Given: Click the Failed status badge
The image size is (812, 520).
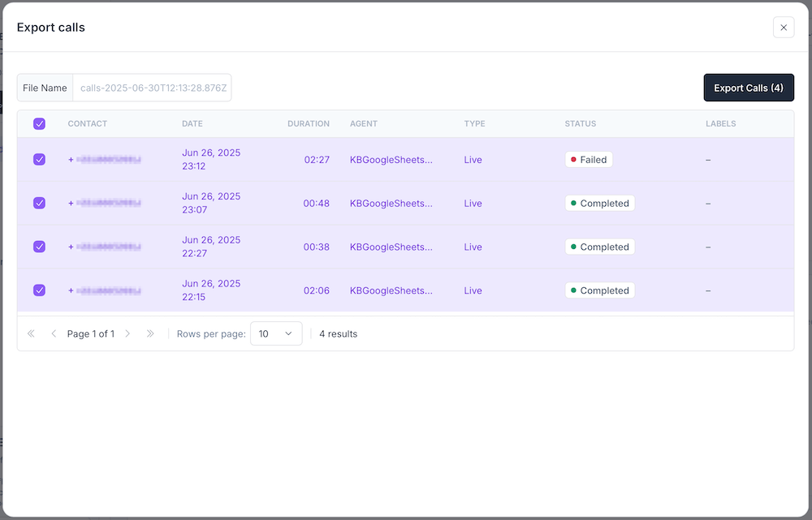Looking at the screenshot, I should coord(589,160).
